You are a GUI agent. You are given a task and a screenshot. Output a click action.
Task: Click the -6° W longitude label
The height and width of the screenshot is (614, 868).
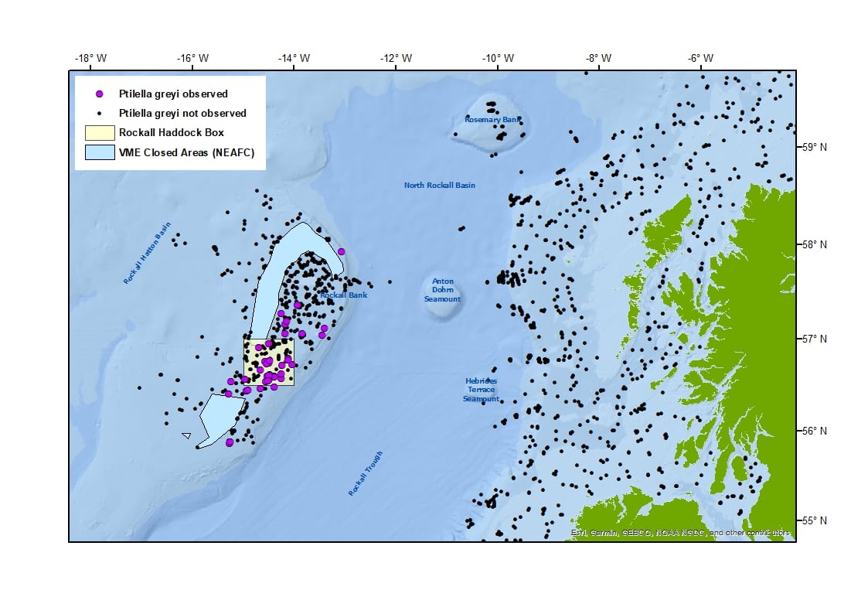click(700, 58)
